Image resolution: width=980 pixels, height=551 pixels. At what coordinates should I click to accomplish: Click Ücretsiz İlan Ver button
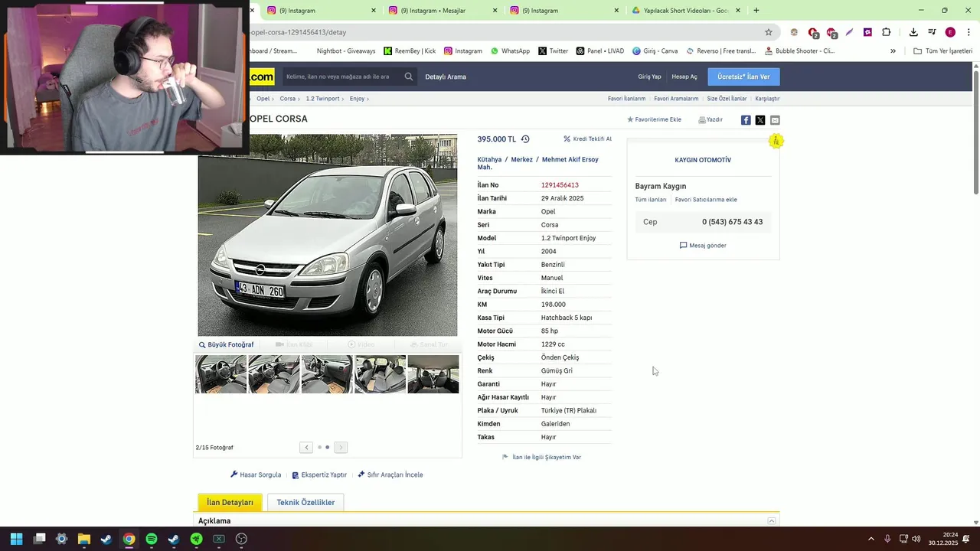click(743, 77)
